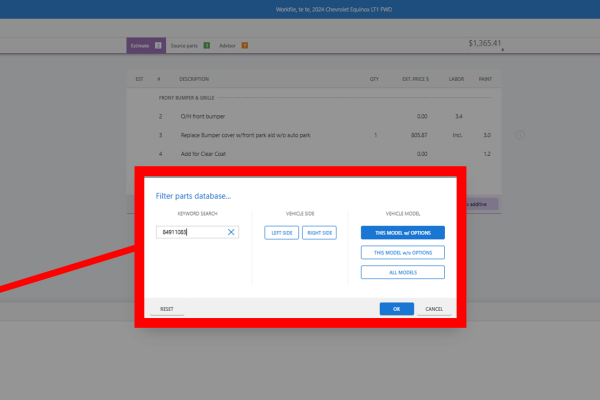Switch to the Estimate tab
600x400 pixels.
146,46
